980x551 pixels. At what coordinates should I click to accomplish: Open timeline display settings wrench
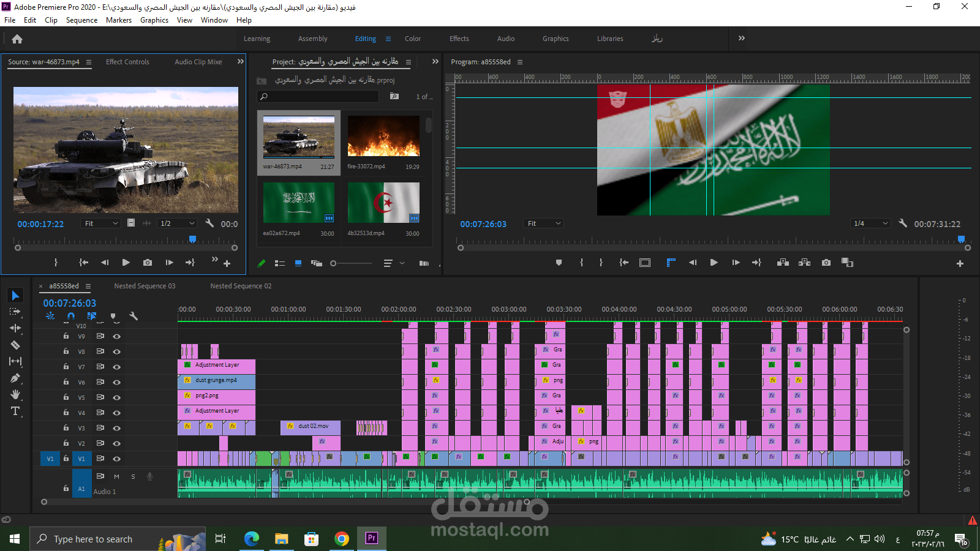pyautogui.click(x=134, y=316)
